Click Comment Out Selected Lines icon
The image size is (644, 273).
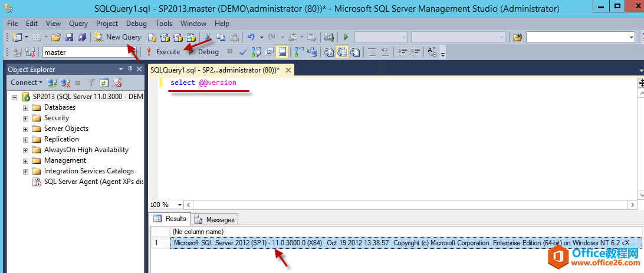coord(372,52)
